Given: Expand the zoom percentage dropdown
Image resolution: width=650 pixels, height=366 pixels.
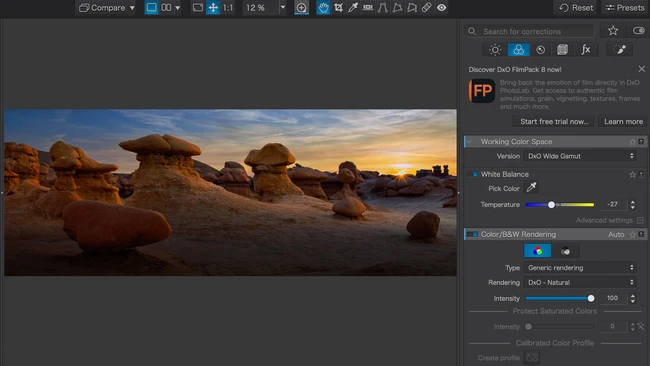Looking at the screenshot, I should [283, 7].
